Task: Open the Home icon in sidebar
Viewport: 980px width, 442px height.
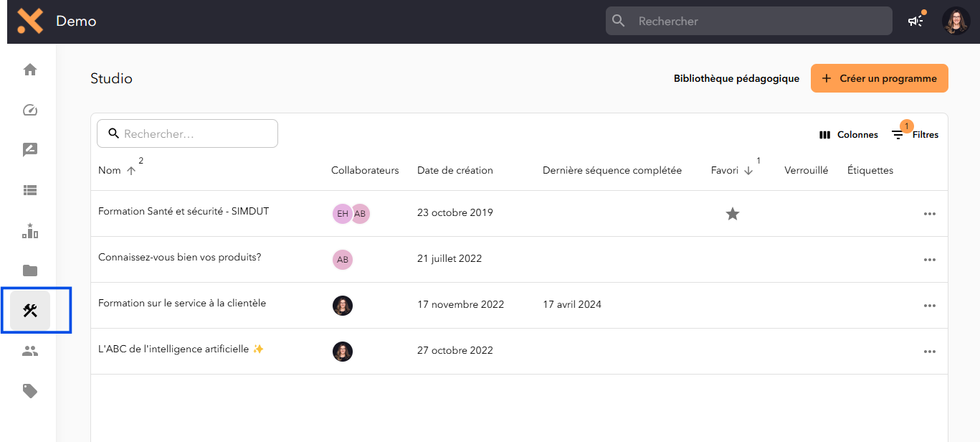Action: (30, 70)
